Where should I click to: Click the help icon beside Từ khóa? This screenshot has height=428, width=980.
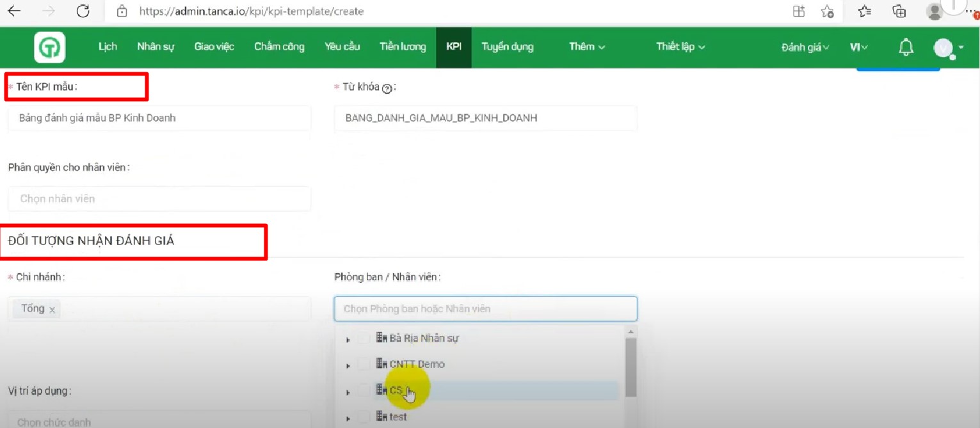point(387,90)
